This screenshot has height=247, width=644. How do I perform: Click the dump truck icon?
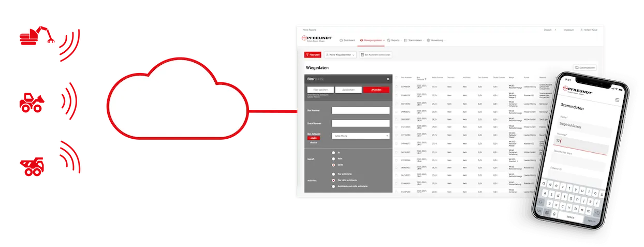pyautogui.click(x=32, y=166)
